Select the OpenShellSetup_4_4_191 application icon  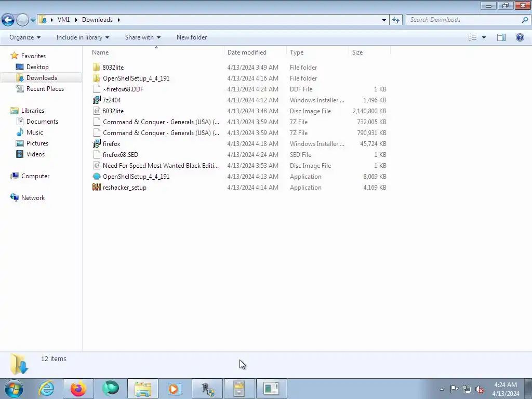[x=96, y=177]
